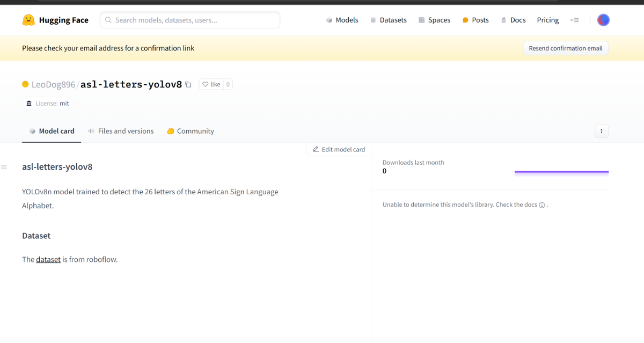Image resolution: width=644 pixels, height=343 pixels.
Task: Click the Hugging Face logo
Action: (x=55, y=20)
